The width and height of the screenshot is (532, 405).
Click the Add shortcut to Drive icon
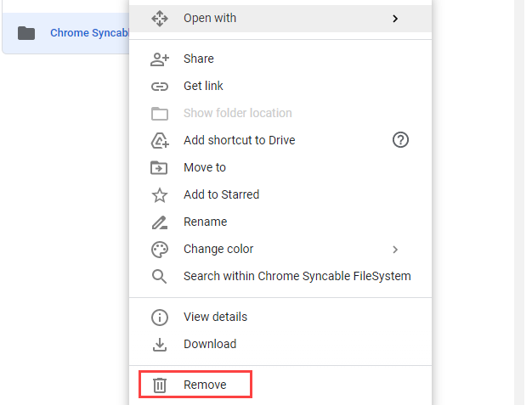click(x=160, y=140)
